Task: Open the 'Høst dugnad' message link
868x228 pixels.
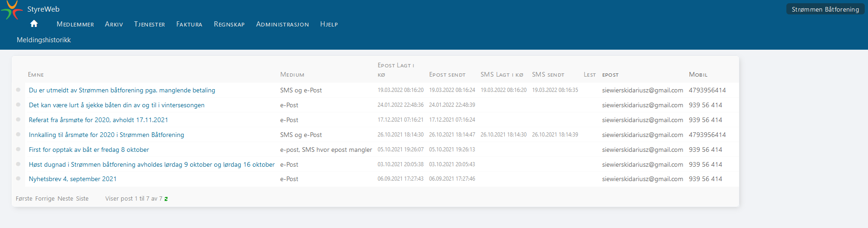Action: tap(151, 164)
